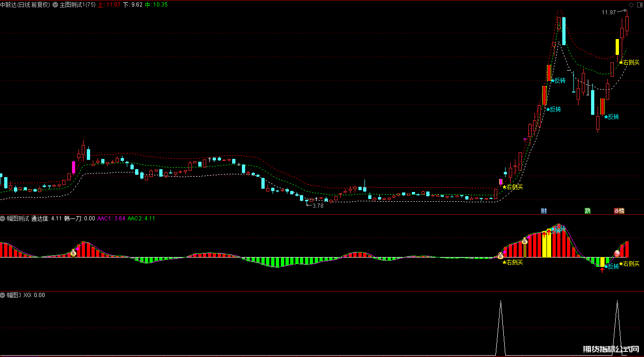Viewport: 644px width, 357px height.
Task: Click the diamond icon at chart top-right
Action: tap(631, 5)
